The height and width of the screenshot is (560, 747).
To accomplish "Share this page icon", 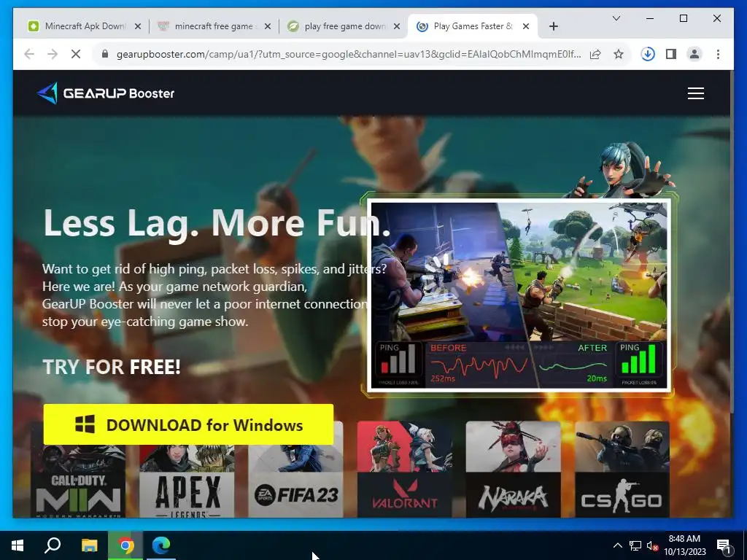I will [595, 54].
